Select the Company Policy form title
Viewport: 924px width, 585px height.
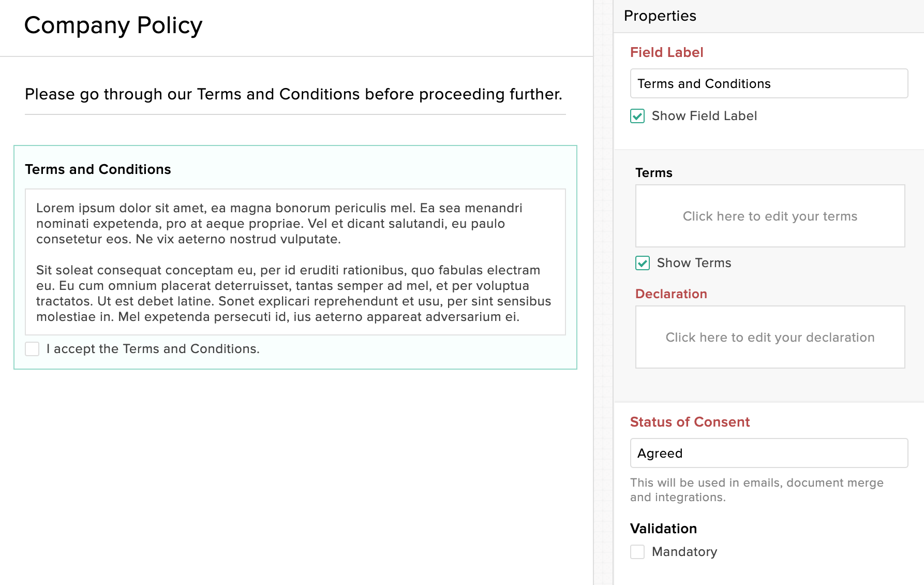(x=113, y=25)
